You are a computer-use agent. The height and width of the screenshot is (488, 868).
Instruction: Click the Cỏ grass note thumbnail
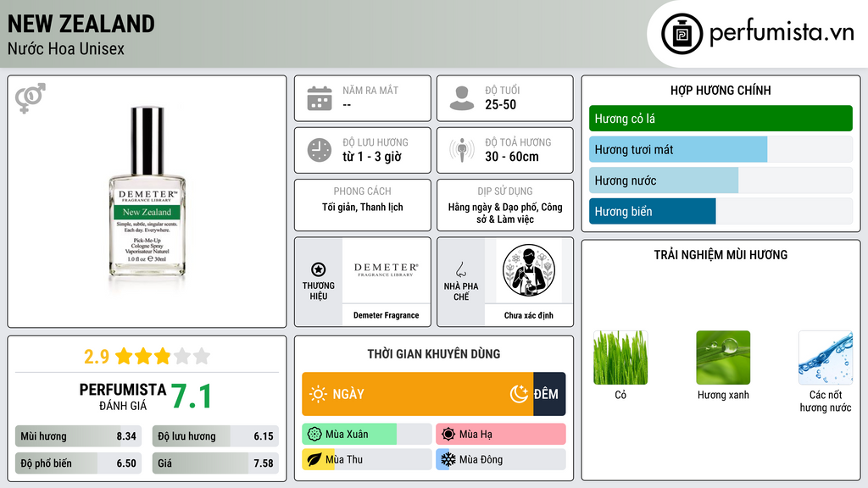[620, 358]
